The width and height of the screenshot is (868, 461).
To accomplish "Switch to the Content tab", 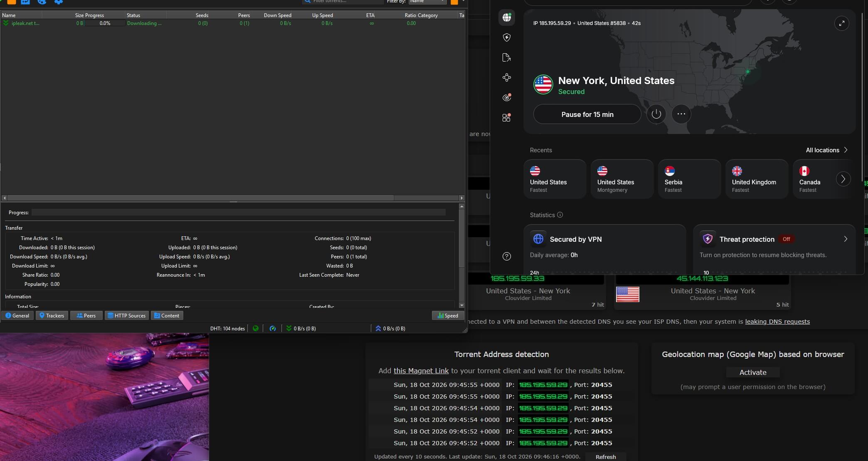I will 167,316.
